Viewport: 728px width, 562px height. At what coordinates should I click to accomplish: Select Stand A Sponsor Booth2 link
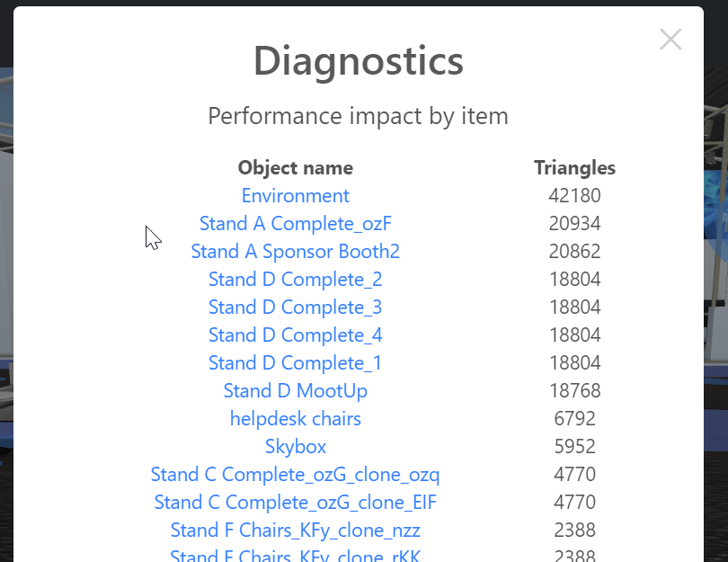click(x=295, y=251)
